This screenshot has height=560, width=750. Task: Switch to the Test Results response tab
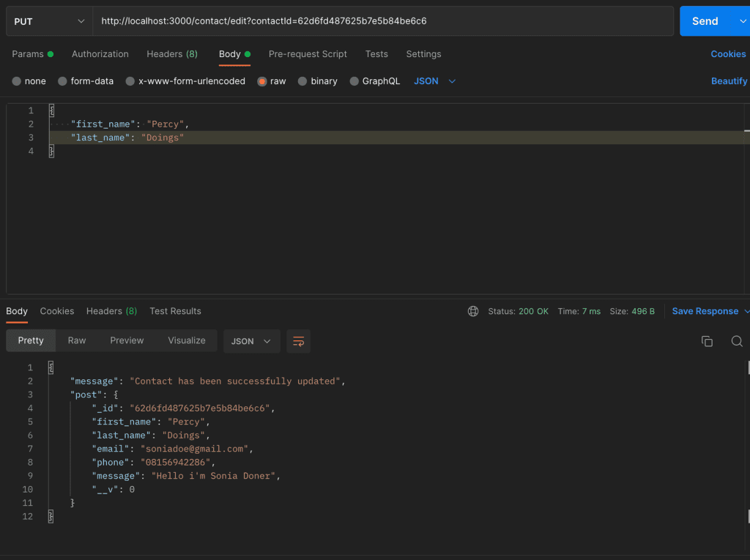(x=175, y=311)
